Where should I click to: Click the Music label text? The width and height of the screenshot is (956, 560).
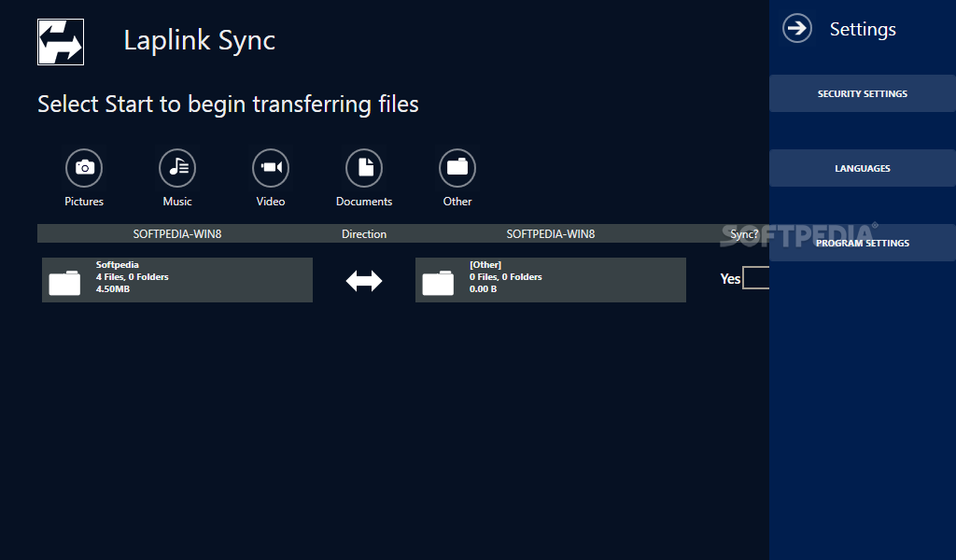(177, 201)
